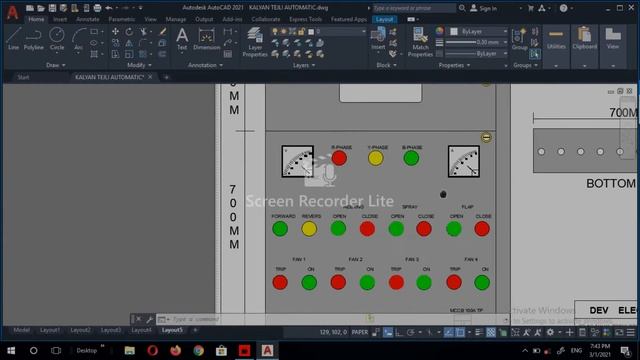Pick the Arc tool
The height and width of the screenshot is (360, 640).
(x=79, y=39)
